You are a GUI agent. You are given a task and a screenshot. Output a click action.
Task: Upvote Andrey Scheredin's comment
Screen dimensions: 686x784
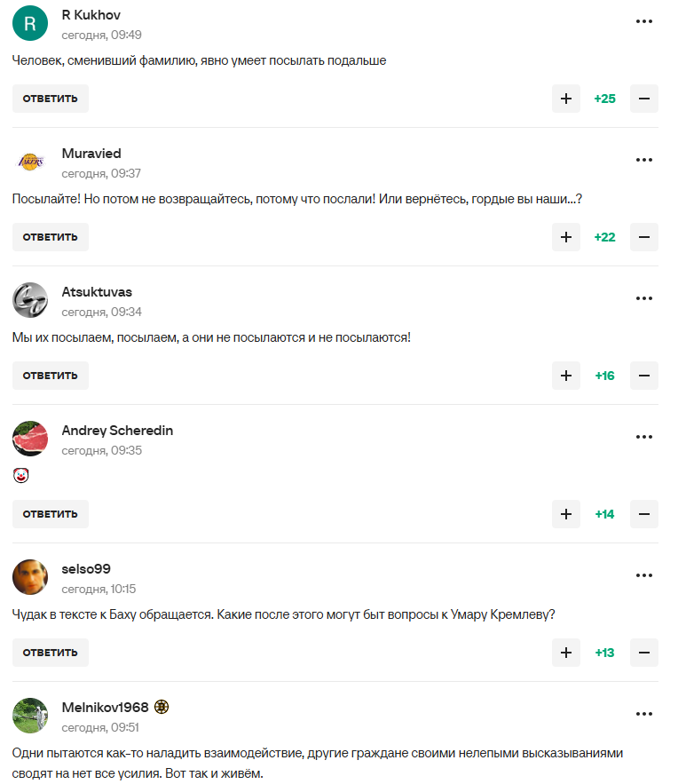click(565, 514)
